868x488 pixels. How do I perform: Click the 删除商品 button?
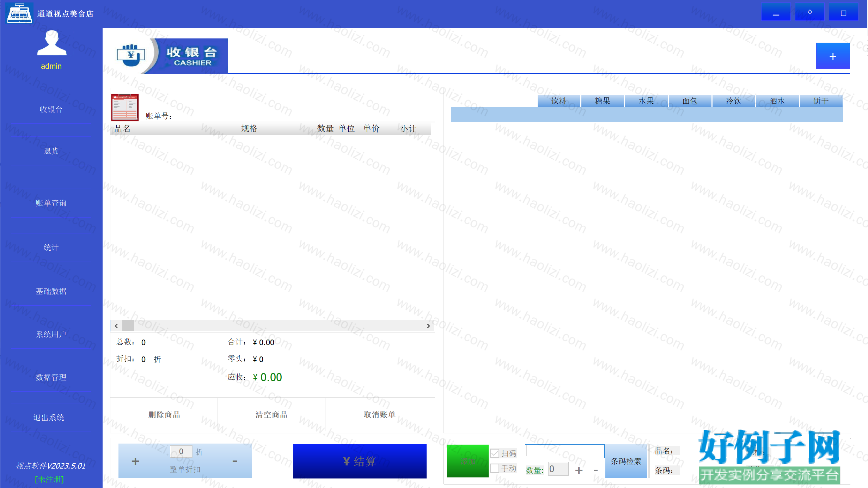pyautogui.click(x=164, y=415)
